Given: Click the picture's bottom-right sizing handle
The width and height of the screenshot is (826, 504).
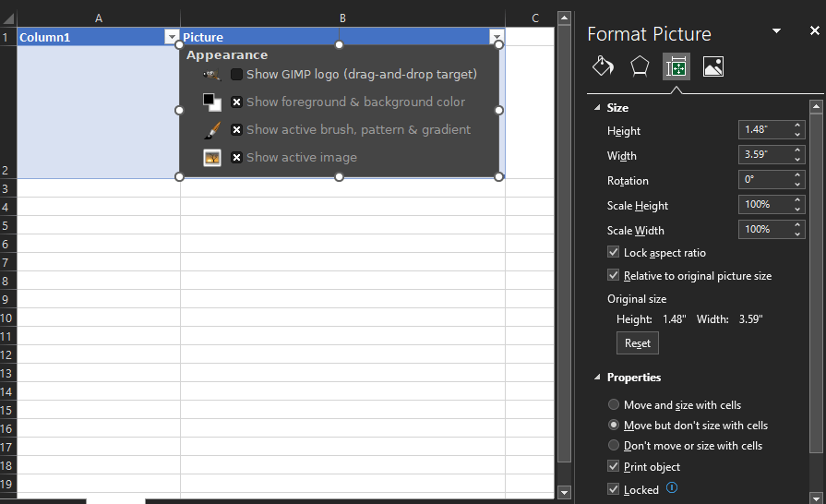Looking at the screenshot, I should (499, 177).
